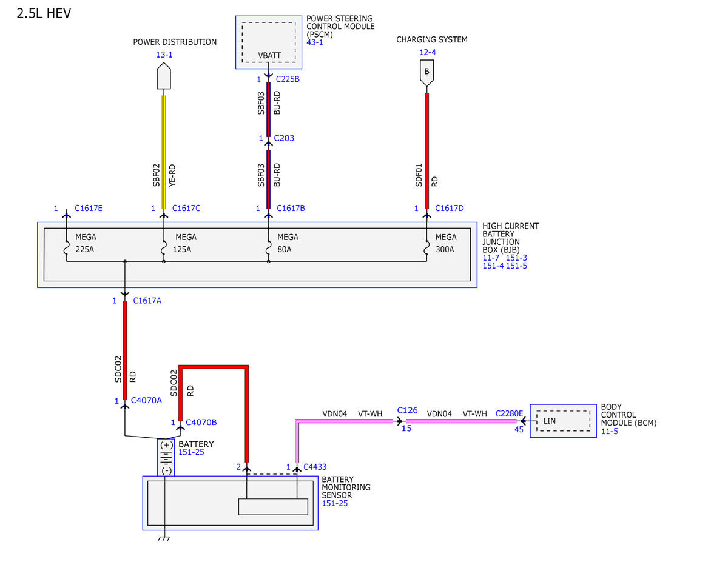Viewport: 728px width, 562px height.
Task: Select connector label C203
Action: (284, 138)
